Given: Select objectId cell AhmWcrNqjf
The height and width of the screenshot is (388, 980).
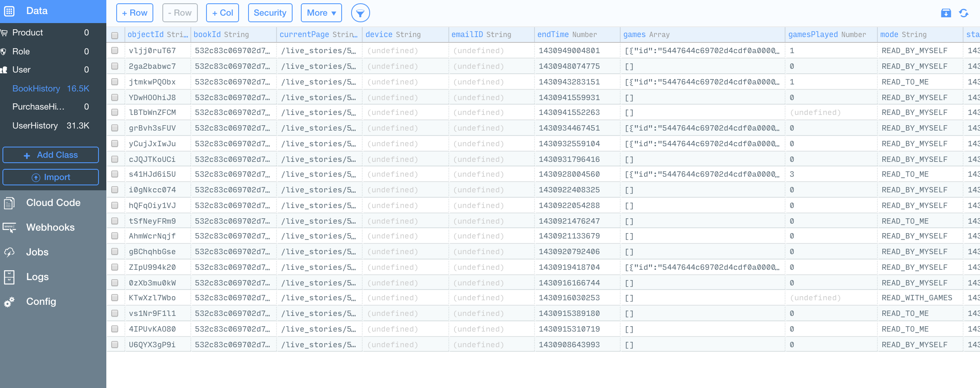Looking at the screenshot, I should point(157,236).
